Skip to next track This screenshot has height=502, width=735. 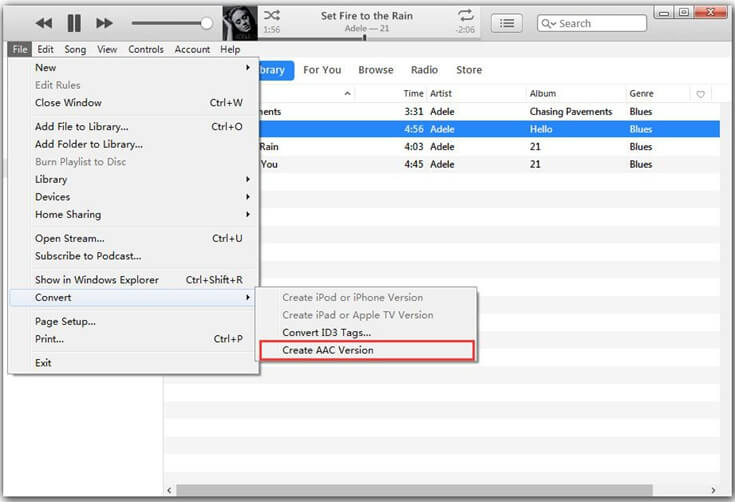tap(104, 23)
